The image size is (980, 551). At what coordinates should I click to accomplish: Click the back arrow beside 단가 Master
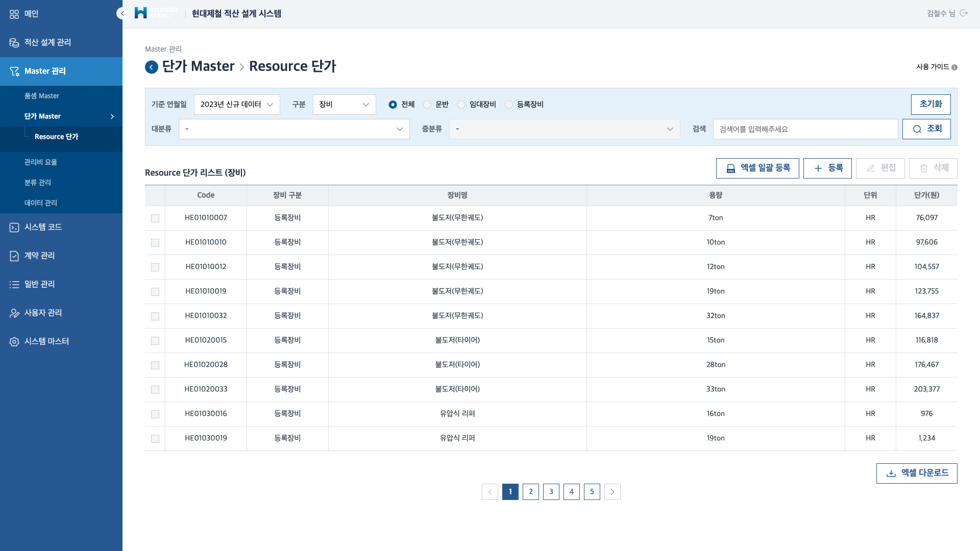(152, 67)
